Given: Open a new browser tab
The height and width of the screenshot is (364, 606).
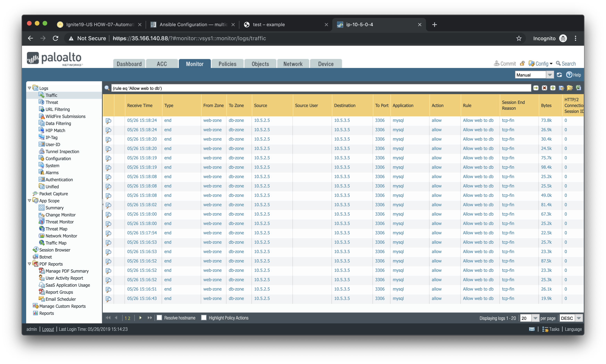Looking at the screenshot, I should [434, 25].
